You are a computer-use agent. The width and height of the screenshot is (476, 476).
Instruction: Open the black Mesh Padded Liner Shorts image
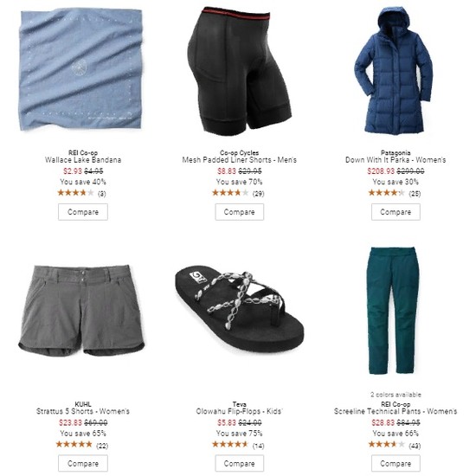[x=240, y=70]
